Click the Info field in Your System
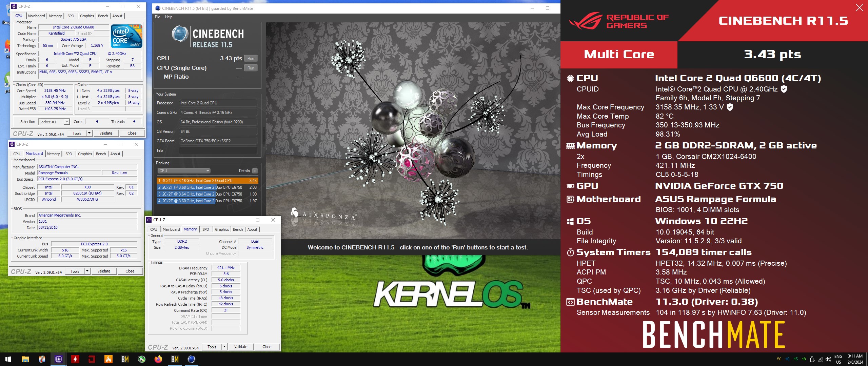 [x=218, y=150]
